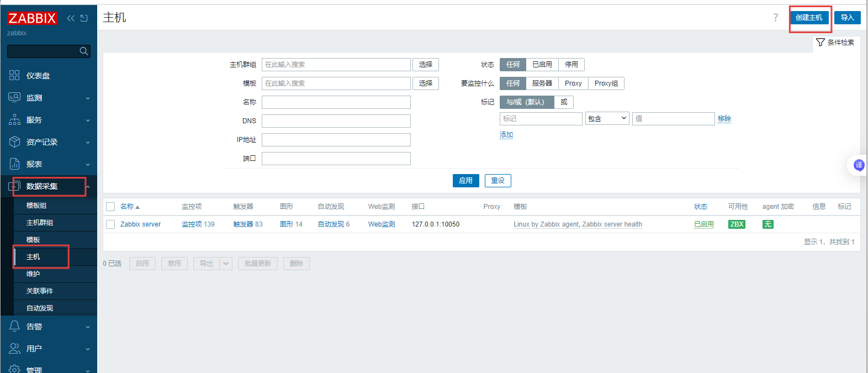Expand the 服务 menu chevron
The height and width of the screenshot is (373, 868).
tap(88, 120)
